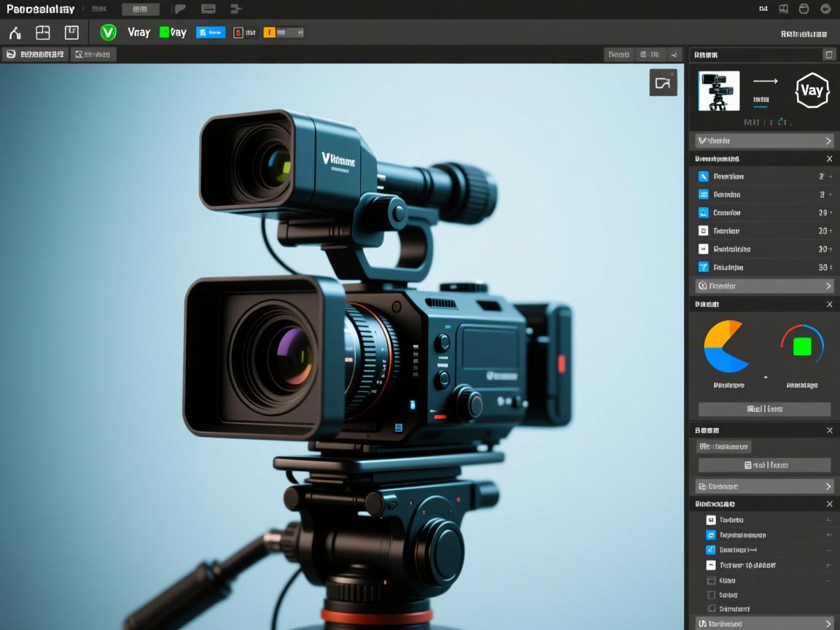Open the highlighted menu item in top bar

tap(140, 9)
